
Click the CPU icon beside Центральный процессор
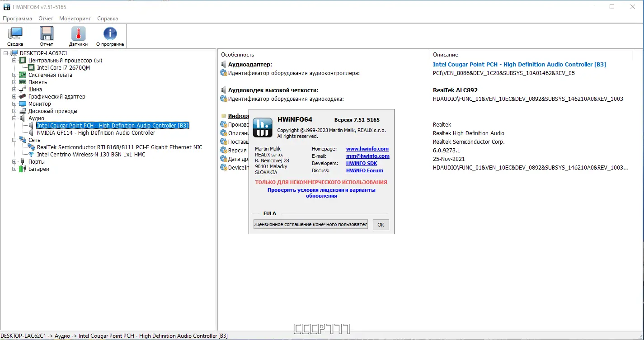coord(23,61)
